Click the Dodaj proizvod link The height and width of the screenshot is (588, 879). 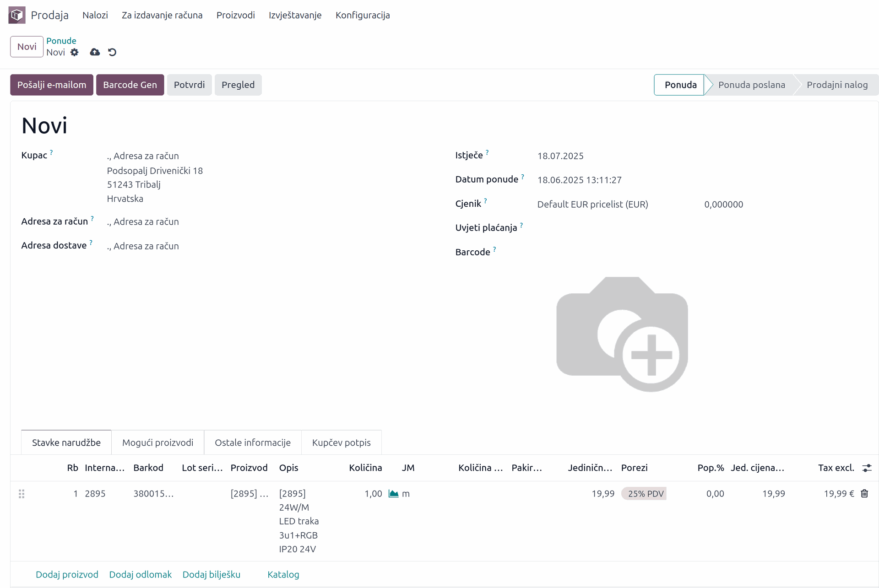tap(67, 574)
